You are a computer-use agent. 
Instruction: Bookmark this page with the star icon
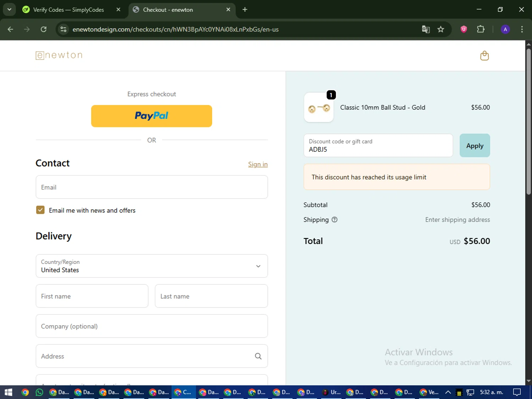[x=440, y=29]
